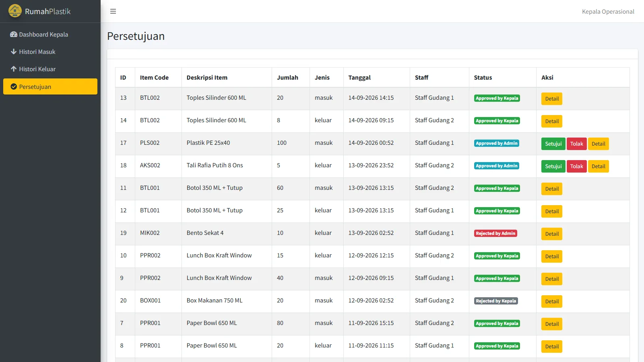Screen dimensions: 644x362
Task: Click the Tanggal column header
Action: [x=359, y=78]
